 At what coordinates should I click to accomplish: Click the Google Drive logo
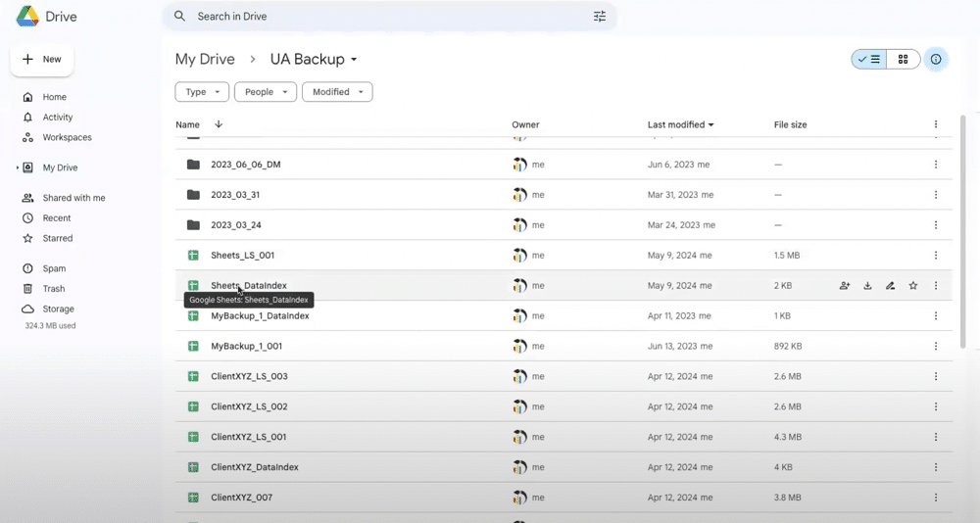(x=27, y=17)
